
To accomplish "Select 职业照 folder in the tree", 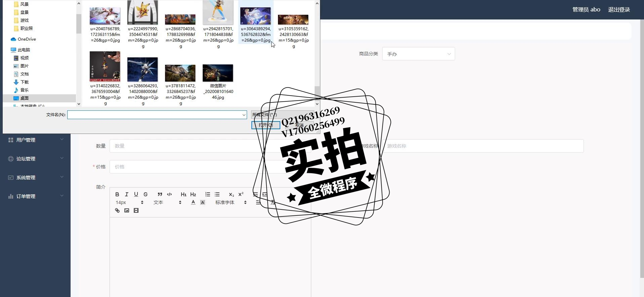I will click(x=24, y=28).
